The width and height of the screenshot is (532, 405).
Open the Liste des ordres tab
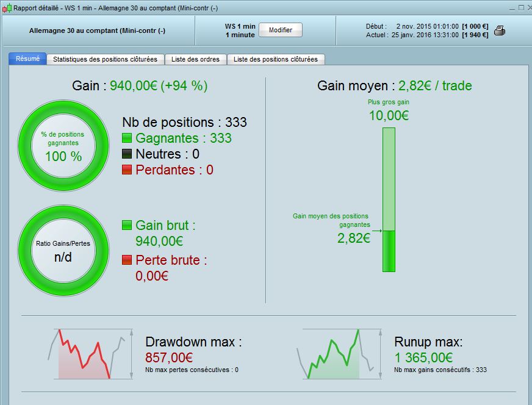coord(195,60)
